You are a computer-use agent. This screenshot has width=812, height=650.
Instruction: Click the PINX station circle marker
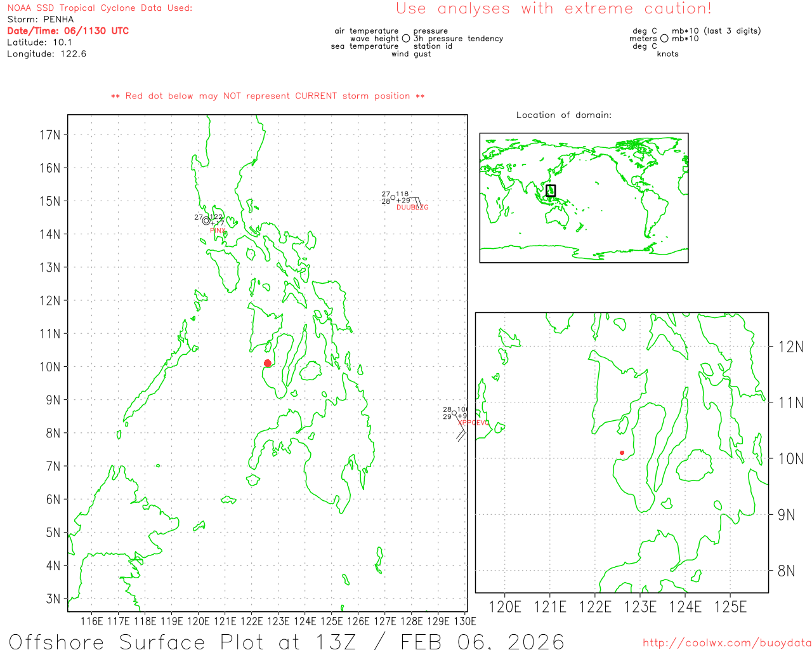point(206,221)
